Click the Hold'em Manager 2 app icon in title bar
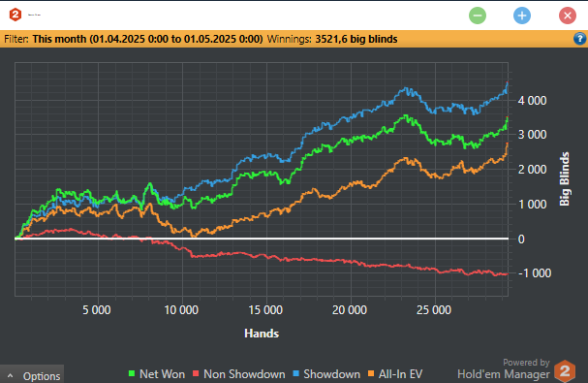 (15, 15)
